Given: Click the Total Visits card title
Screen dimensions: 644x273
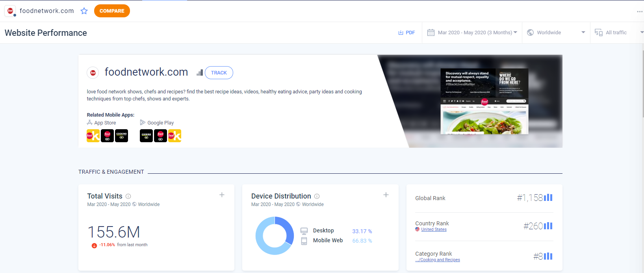Looking at the screenshot, I should point(105,196).
